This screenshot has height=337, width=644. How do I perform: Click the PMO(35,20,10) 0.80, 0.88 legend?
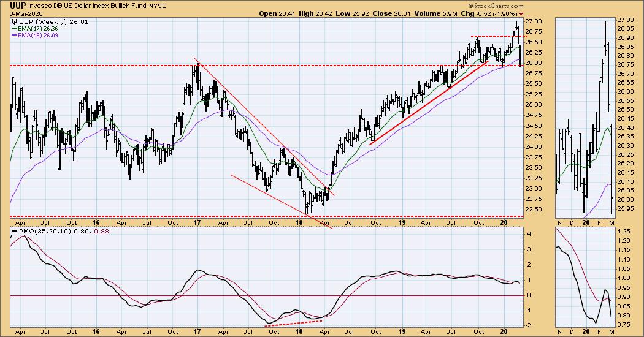click(x=64, y=232)
